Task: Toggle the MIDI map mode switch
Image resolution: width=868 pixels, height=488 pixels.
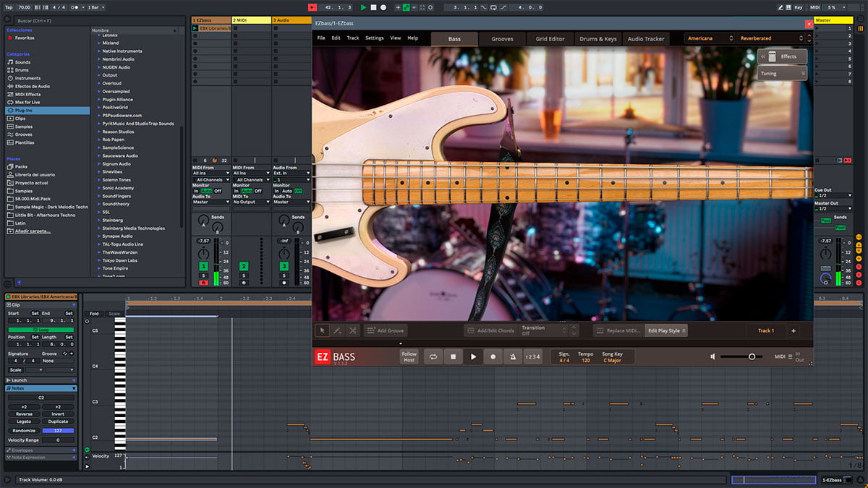Action: tap(815, 7)
